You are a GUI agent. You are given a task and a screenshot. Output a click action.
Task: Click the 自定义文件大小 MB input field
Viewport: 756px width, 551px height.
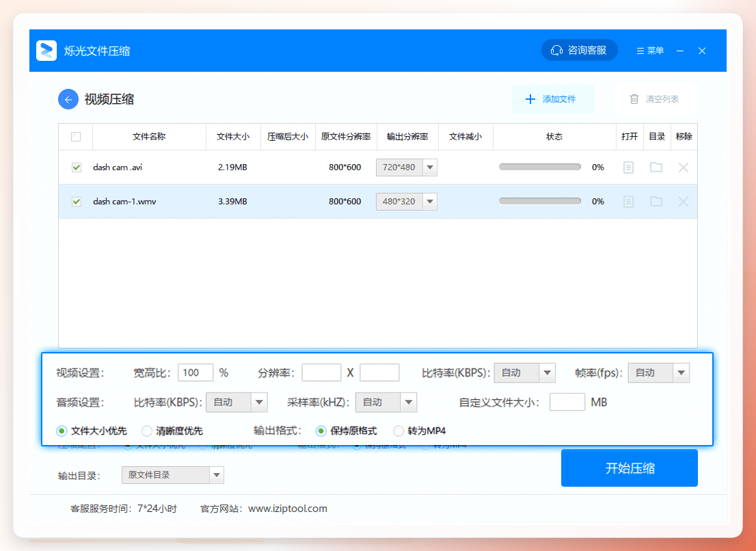[x=567, y=402]
